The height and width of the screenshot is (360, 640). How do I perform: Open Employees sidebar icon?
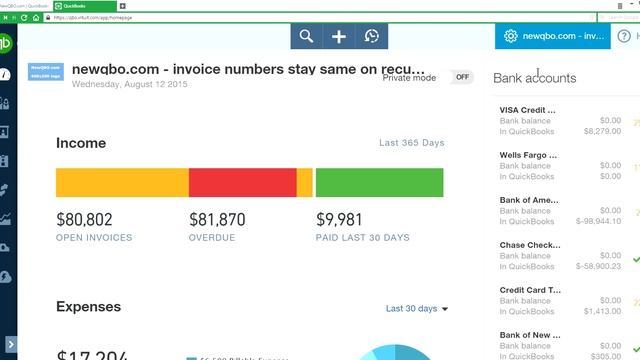4,161
